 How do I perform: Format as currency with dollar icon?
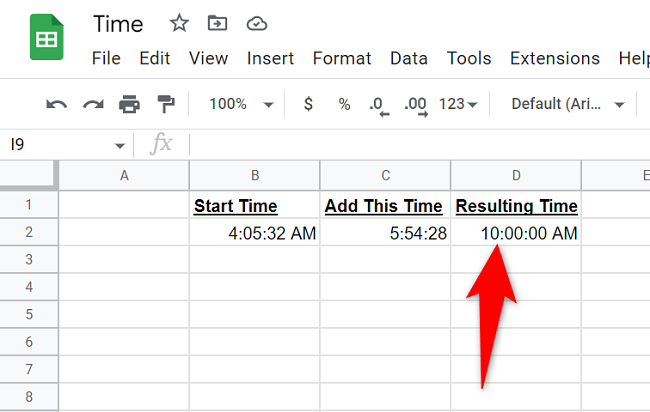(308, 104)
